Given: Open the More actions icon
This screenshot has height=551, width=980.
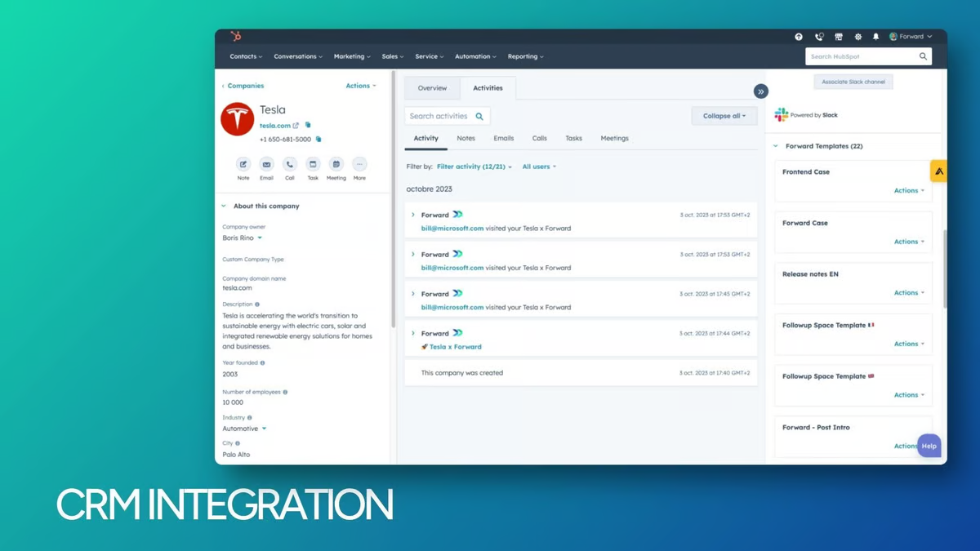Looking at the screenshot, I should click(x=359, y=165).
